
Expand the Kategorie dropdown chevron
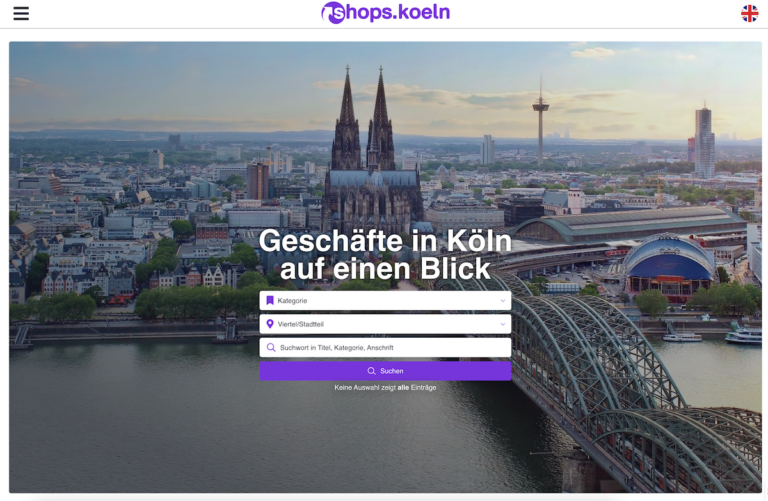pyautogui.click(x=503, y=301)
